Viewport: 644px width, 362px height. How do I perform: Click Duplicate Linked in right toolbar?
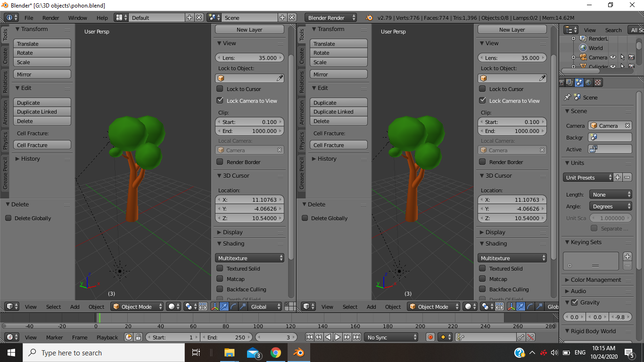[339, 112]
